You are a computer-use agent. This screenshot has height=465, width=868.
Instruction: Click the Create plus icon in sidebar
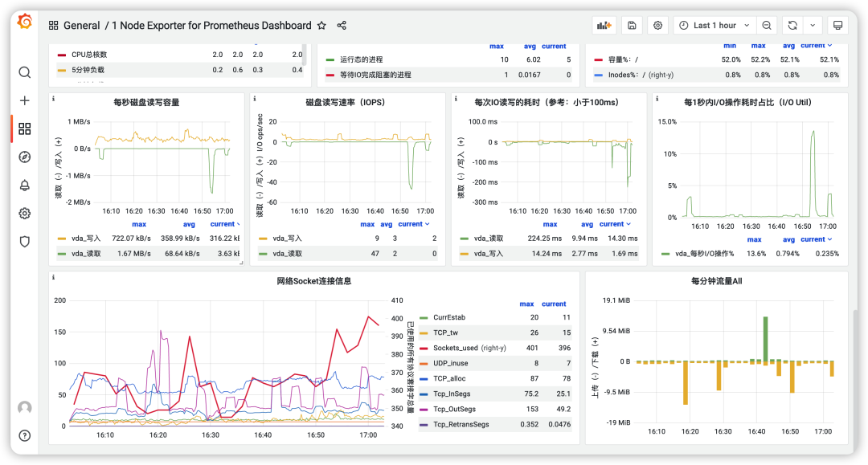(x=24, y=100)
